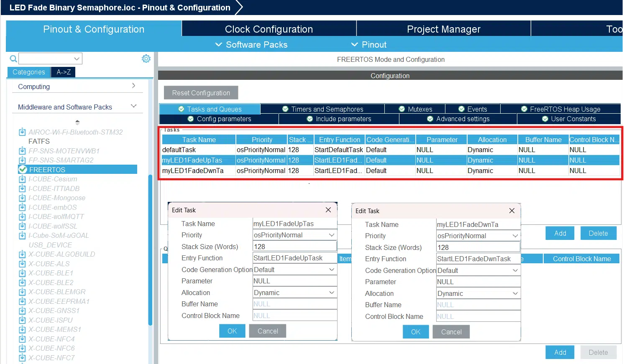Collapse Middleware and Software Packs section

[134, 106]
